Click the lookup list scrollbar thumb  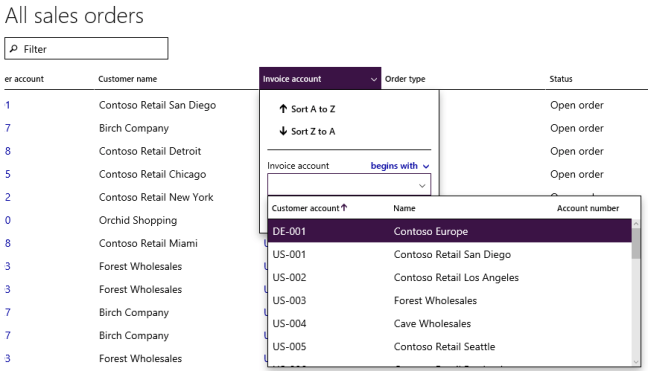636,243
